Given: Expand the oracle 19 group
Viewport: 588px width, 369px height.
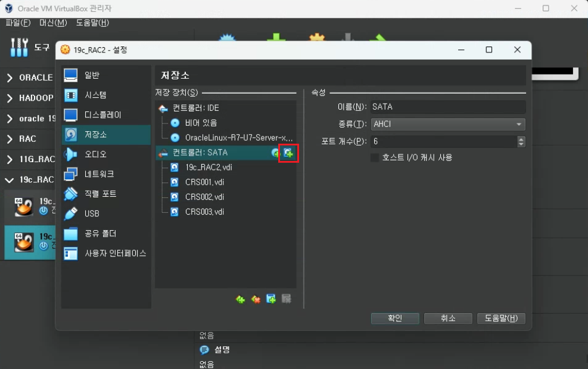Looking at the screenshot, I should [x=10, y=119].
